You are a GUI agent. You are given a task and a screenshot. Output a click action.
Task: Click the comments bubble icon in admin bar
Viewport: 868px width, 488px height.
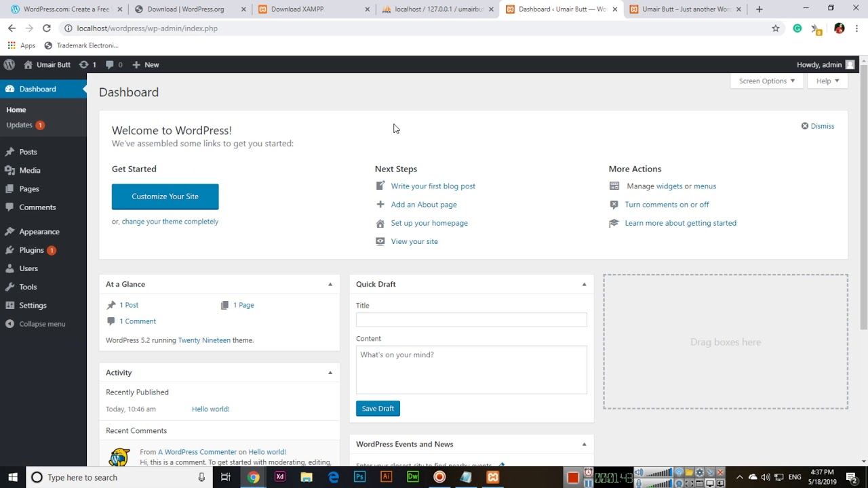(x=110, y=64)
